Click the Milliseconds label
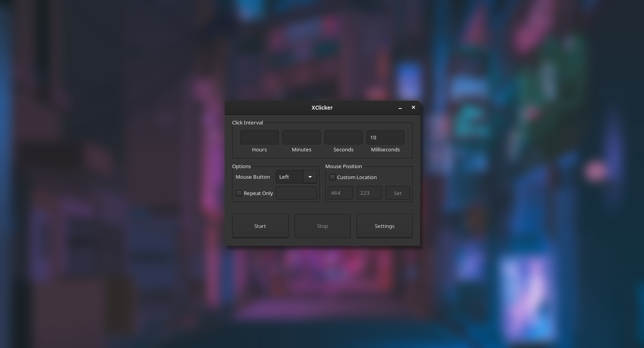 coord(385,149)
